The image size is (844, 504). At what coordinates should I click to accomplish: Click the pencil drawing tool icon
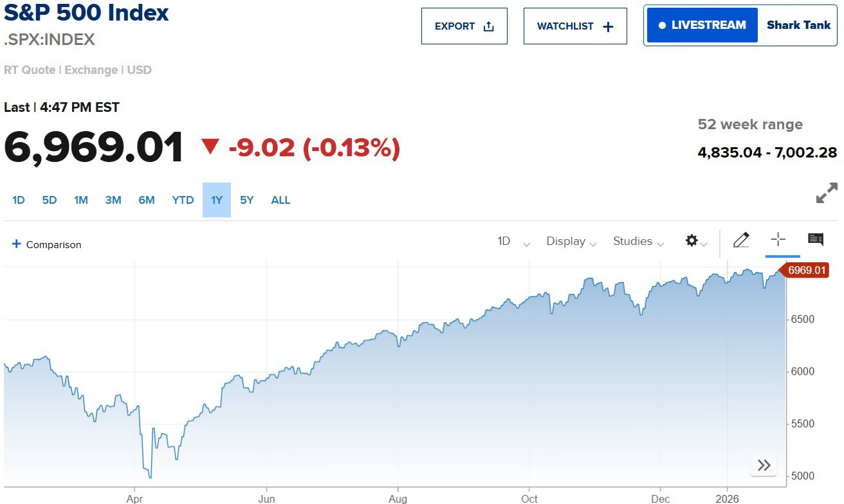click(x=741, y=240)
